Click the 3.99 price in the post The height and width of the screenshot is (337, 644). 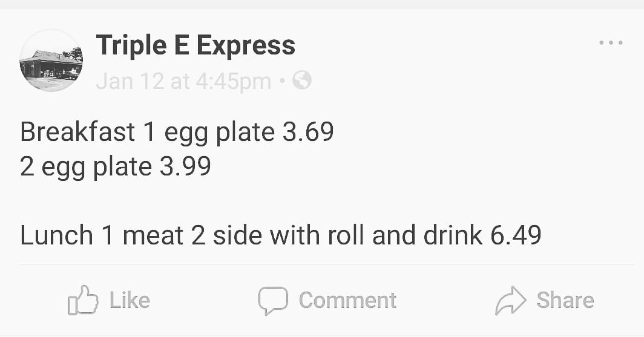point(185,166)
